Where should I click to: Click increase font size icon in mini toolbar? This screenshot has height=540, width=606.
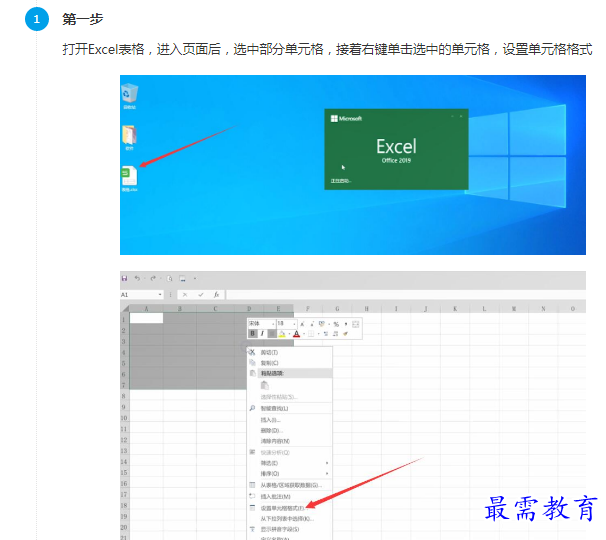pos(302,324)
